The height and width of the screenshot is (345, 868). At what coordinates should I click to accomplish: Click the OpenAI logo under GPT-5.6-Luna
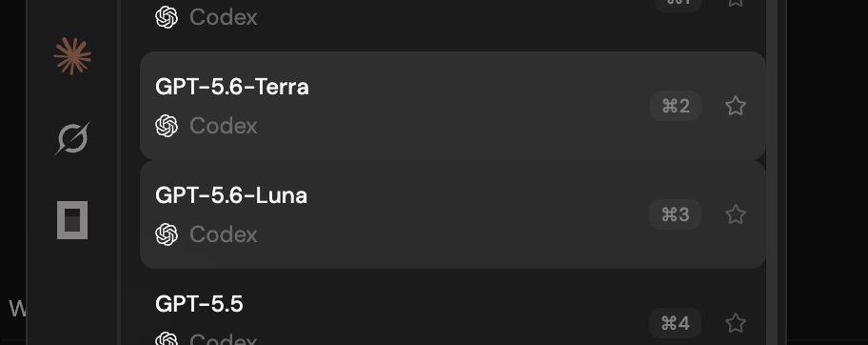point(167,234)
